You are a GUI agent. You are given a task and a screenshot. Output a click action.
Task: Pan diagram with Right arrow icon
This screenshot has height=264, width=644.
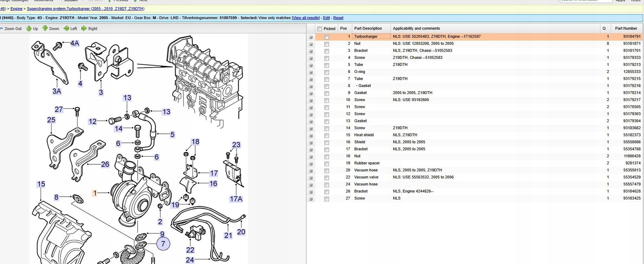84,29
